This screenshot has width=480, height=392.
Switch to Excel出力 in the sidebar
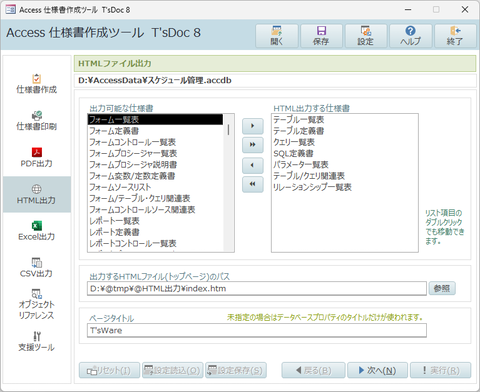[37, 231]
